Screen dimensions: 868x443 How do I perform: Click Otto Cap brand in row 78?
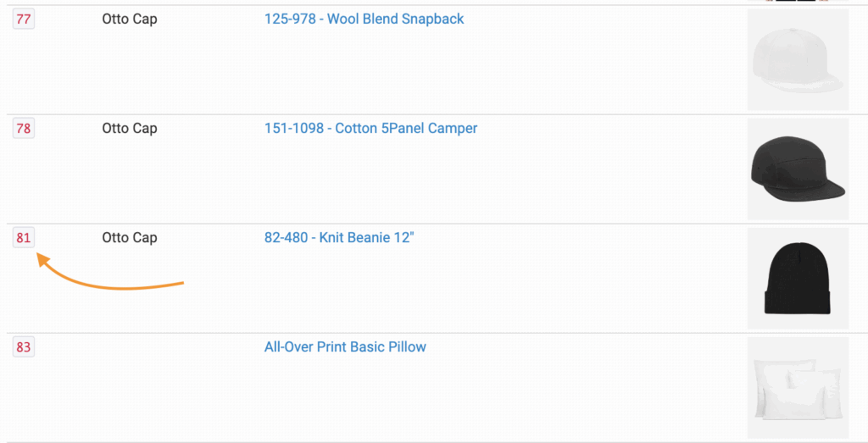point(130,128)
